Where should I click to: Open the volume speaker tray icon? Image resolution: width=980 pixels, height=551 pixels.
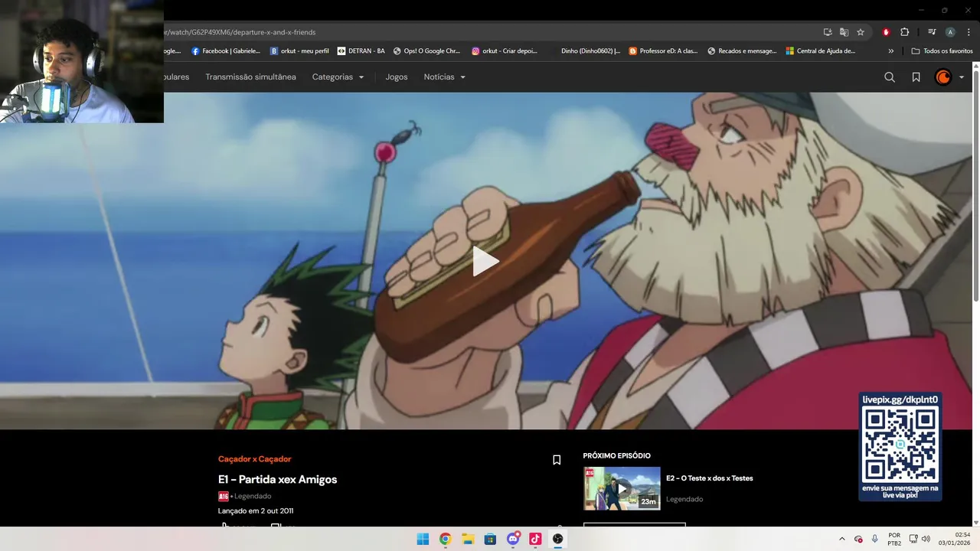[926, 539]
